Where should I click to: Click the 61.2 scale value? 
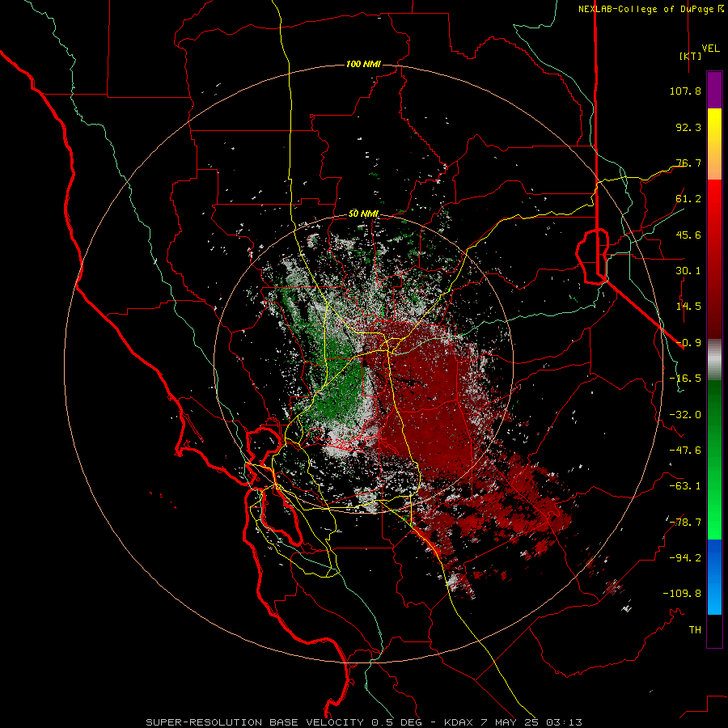tap(688, 199)
